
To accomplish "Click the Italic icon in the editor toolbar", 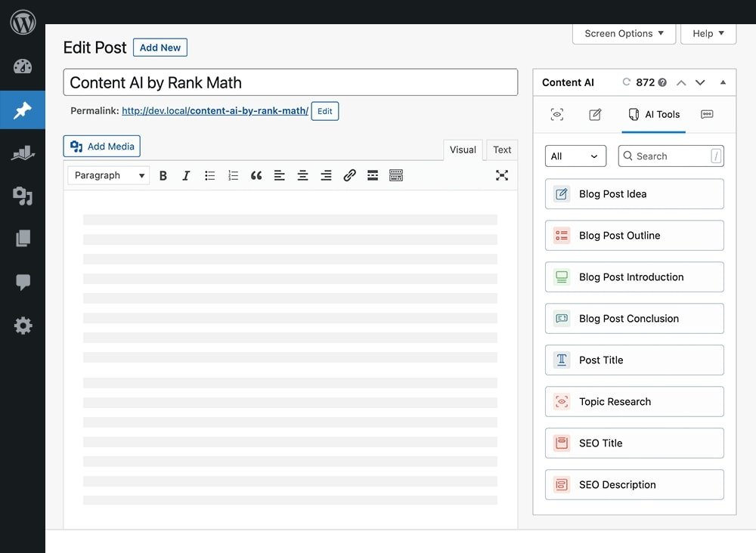I will (186, 175).
